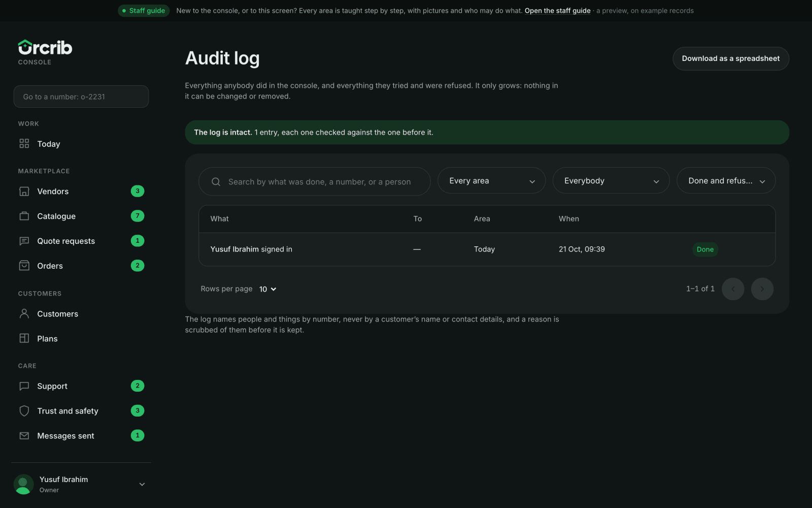Click the Done status tag
The image size is (812, 508).
coord(705,249)
